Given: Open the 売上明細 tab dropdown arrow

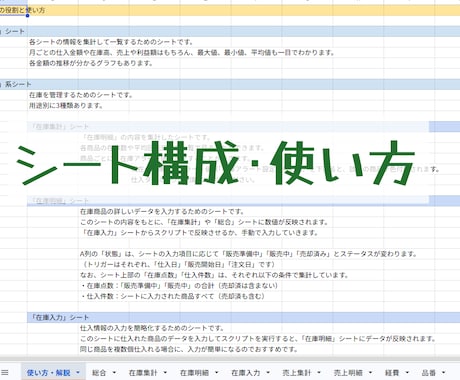Looking at the screenshot, I should [370, 372].
